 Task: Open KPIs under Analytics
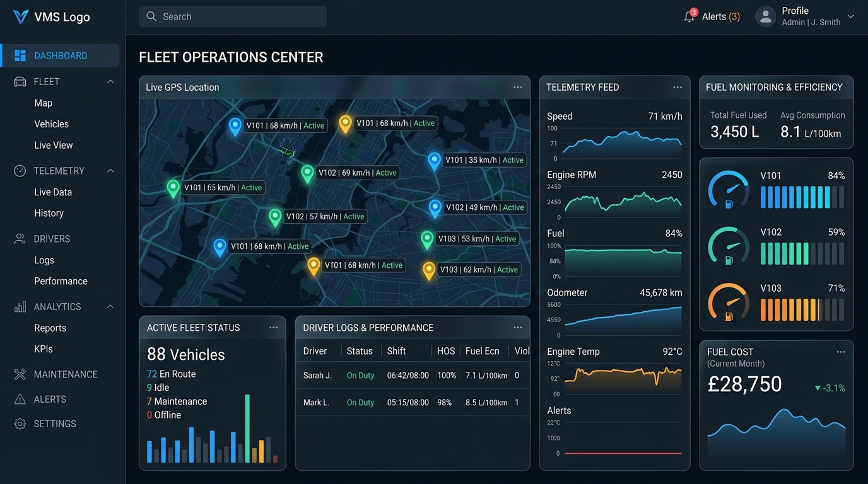coord(44,349)
